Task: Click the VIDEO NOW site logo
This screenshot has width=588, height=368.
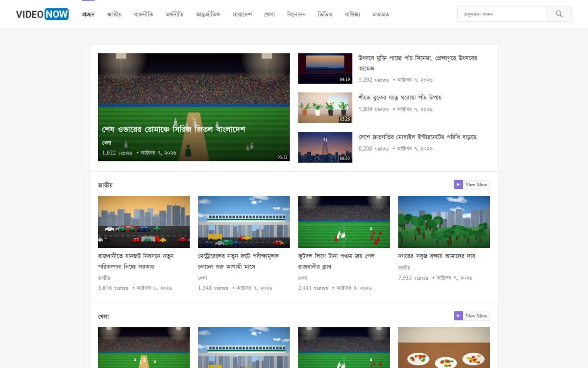Action: coord(42,14)
